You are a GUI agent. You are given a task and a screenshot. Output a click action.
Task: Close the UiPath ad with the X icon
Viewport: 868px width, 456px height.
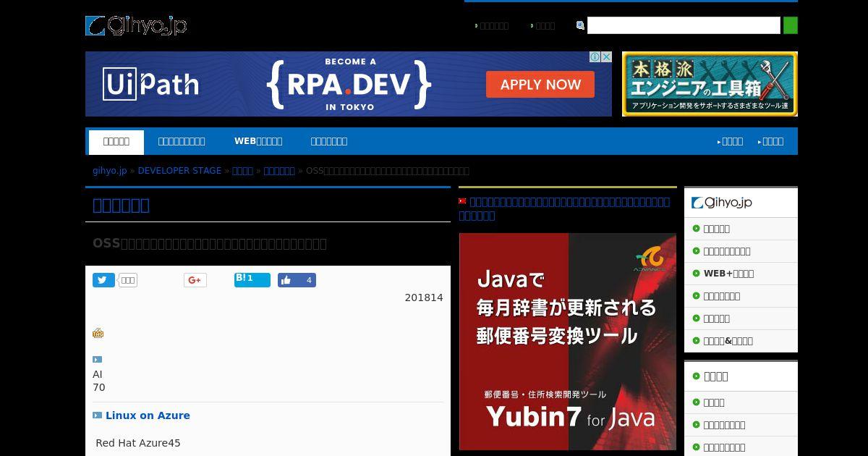tap(606, 57)
